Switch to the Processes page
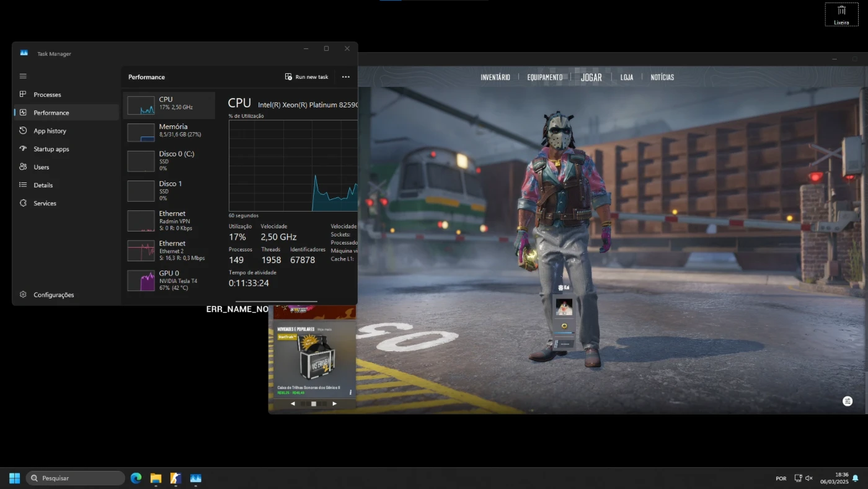 point(66,94)
